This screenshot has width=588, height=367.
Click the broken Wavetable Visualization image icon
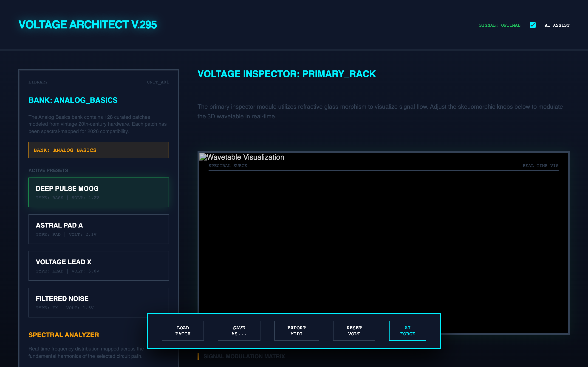point(203,157)
